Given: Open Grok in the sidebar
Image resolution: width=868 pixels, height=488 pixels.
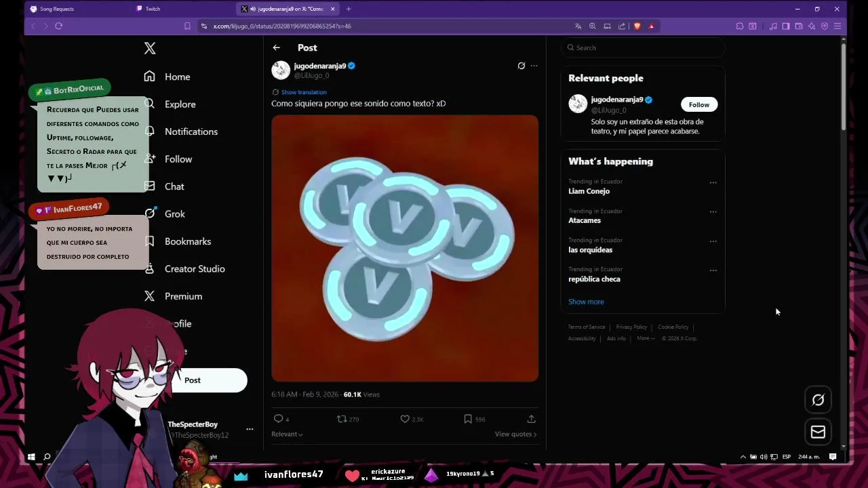Looking at the screenshot, I should (x=175, y=214).
